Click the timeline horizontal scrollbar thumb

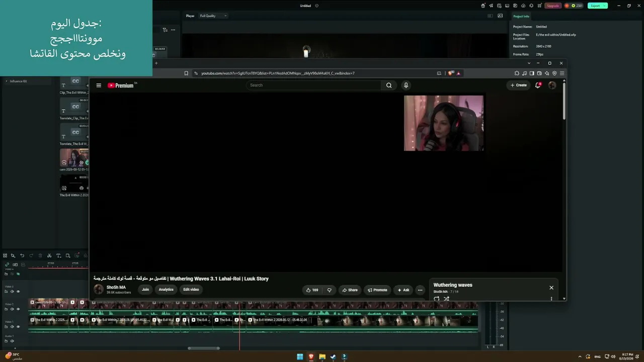(x=204, y=348)
